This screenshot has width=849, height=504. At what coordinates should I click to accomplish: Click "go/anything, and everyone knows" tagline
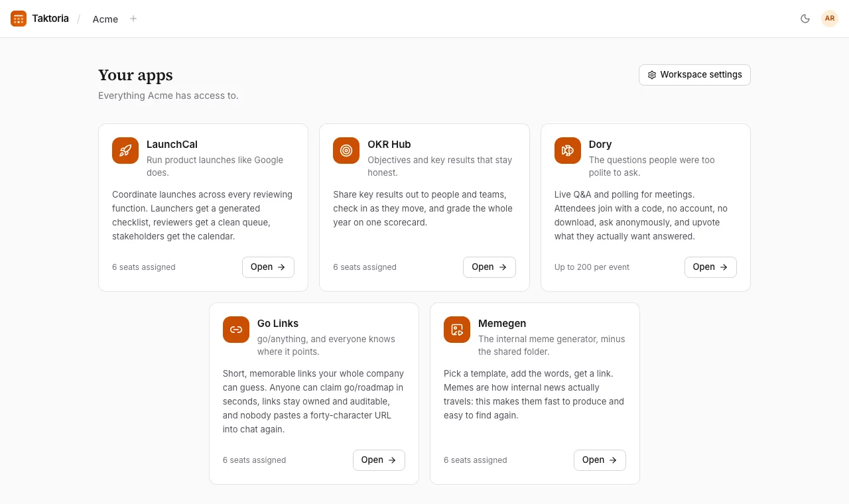tap(326, 346)
